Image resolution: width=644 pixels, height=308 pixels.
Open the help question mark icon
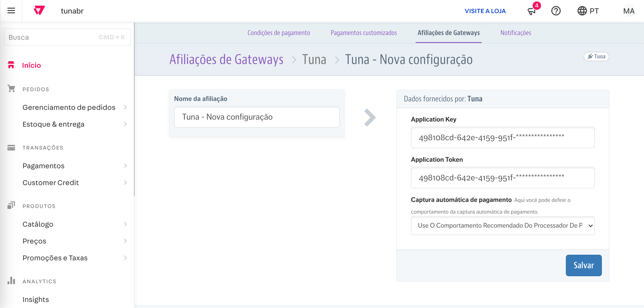[x=556, y=11]
